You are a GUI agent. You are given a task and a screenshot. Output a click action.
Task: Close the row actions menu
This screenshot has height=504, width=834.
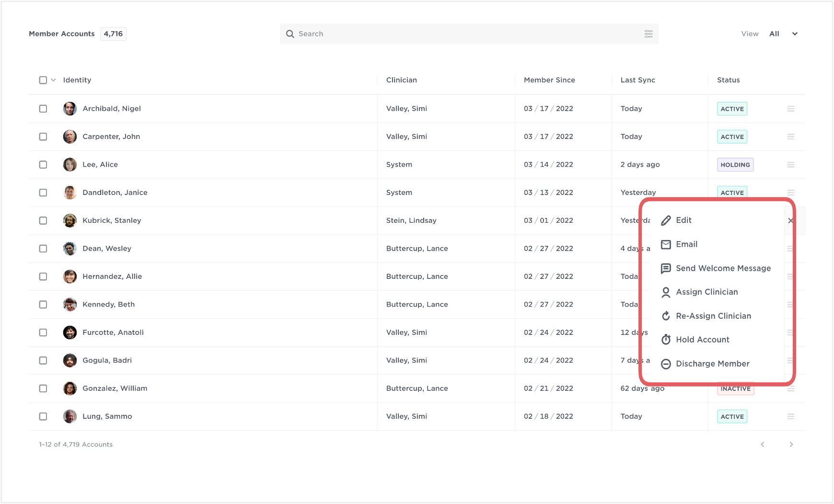tap(790, 221)
